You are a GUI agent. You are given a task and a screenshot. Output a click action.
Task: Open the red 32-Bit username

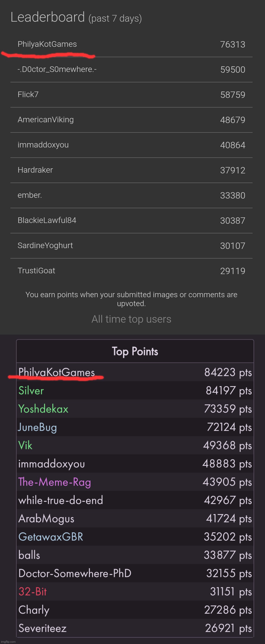[x=33, y=592]
